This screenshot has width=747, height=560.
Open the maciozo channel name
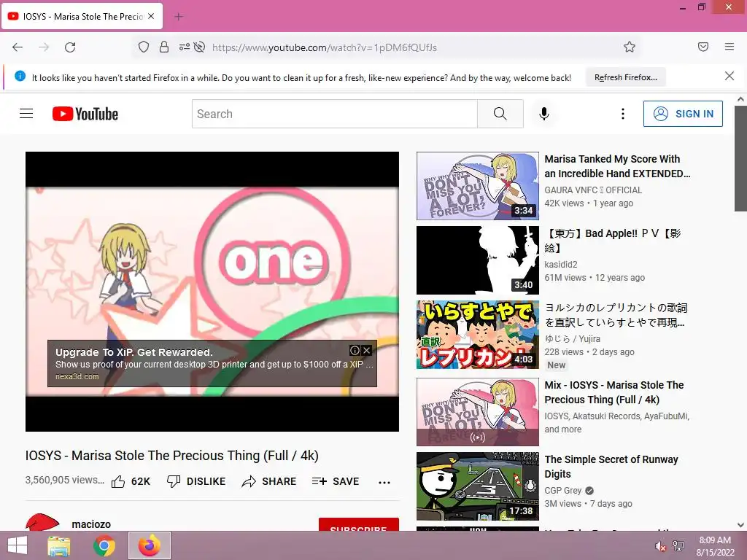pyautogui.click(x=91, y=524)
